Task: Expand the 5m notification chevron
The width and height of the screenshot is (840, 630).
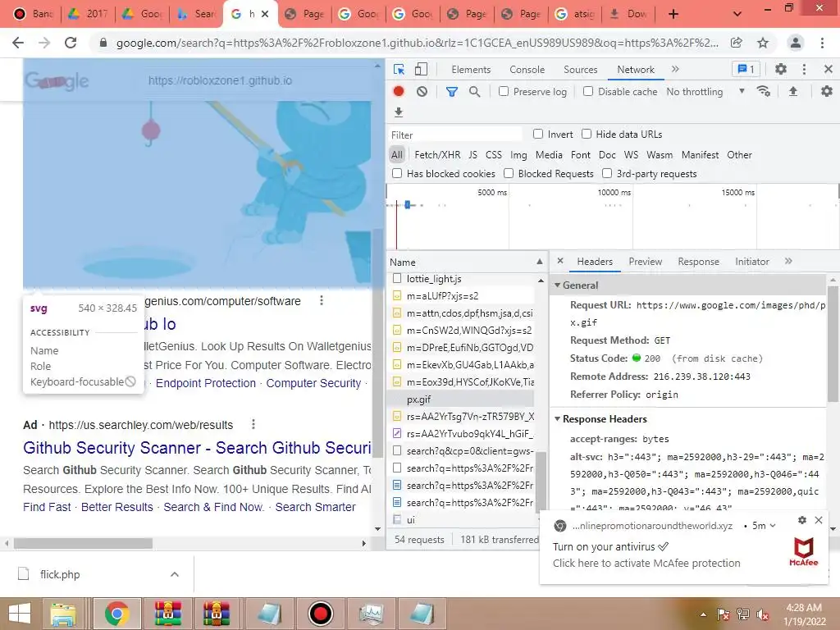Action: point(773,526)
